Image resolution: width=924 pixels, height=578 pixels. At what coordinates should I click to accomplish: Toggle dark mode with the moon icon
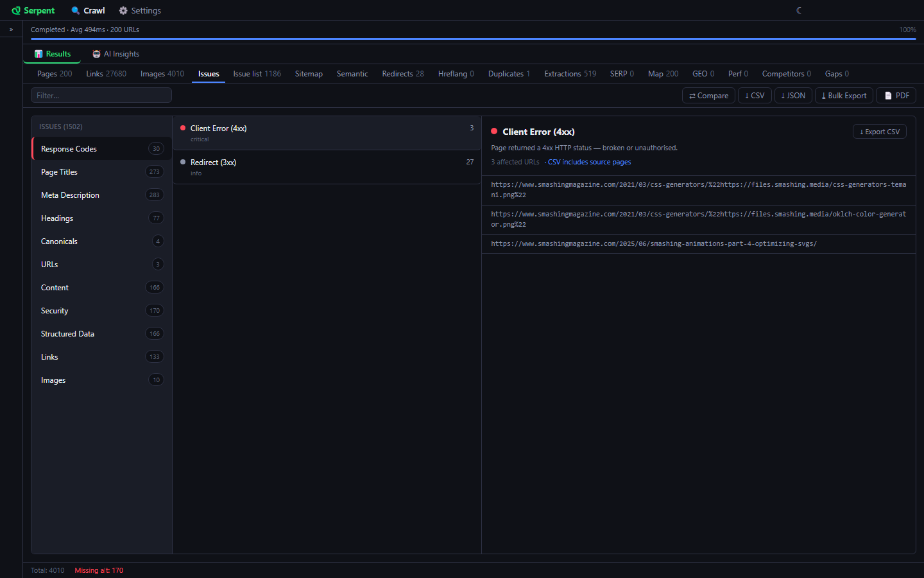[x=799, y=10]
